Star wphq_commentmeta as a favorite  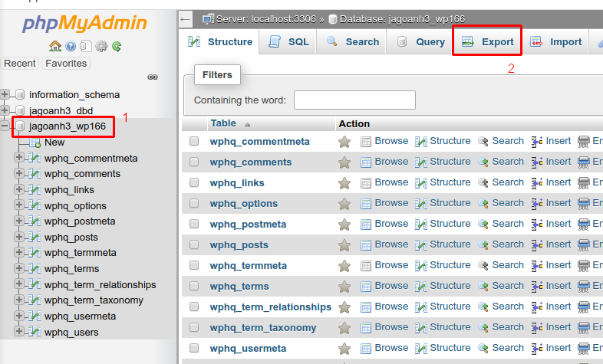pyautogui.click(x=344, y=142)
